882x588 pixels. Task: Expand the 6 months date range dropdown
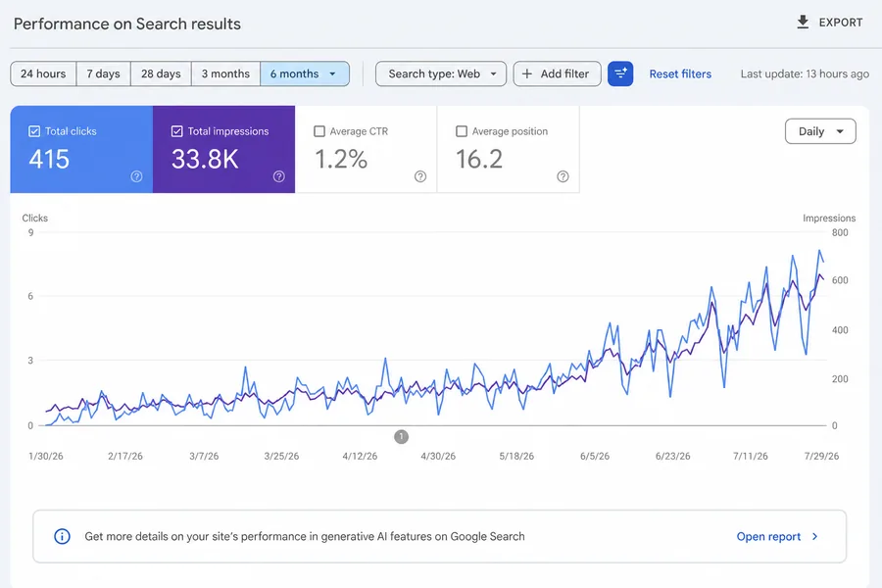tap(305, 73)
